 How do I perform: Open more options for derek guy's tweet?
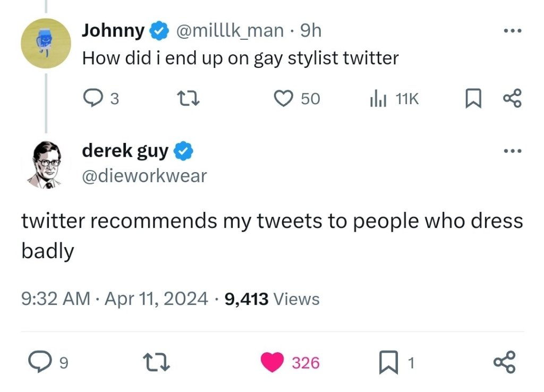pos(513,151)
